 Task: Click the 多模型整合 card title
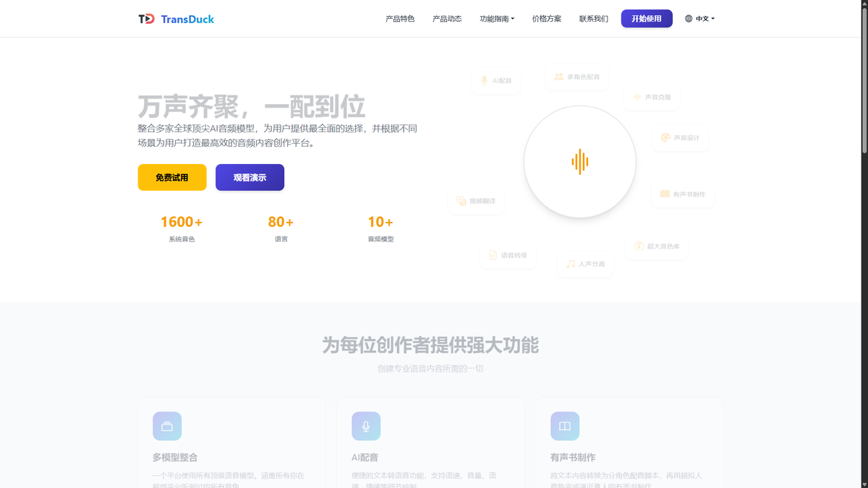(x=175, y=458)
